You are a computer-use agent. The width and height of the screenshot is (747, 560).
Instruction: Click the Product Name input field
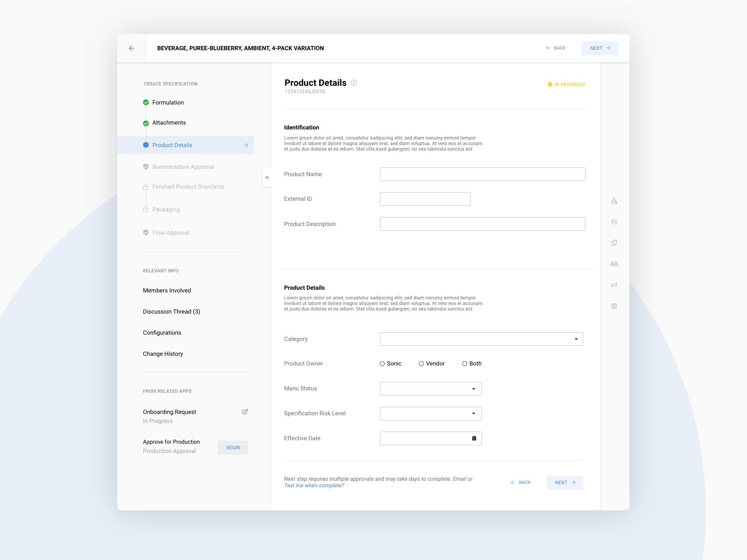click(482, 174)
